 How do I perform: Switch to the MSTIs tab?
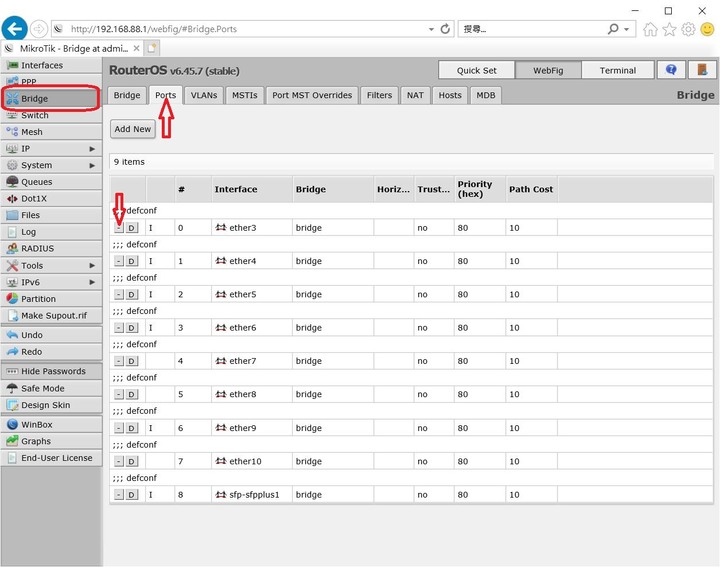pos(245,95)
